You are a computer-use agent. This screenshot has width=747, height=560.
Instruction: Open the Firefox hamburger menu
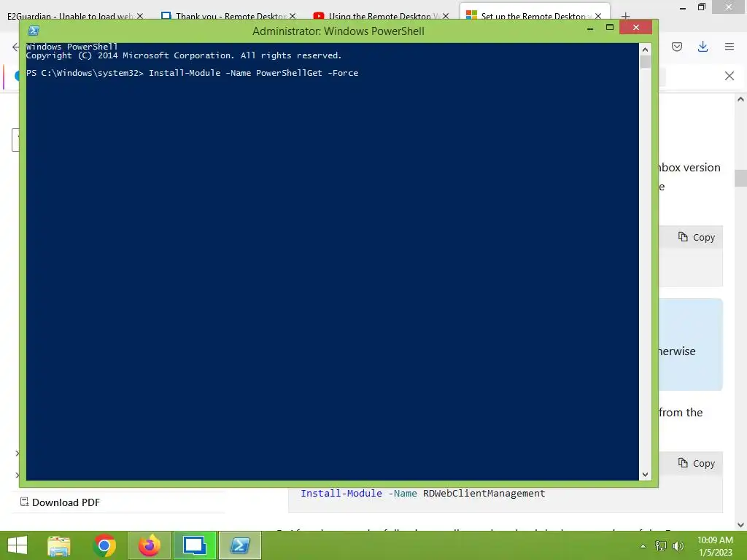pyautogui.click(x=729, y=47)
